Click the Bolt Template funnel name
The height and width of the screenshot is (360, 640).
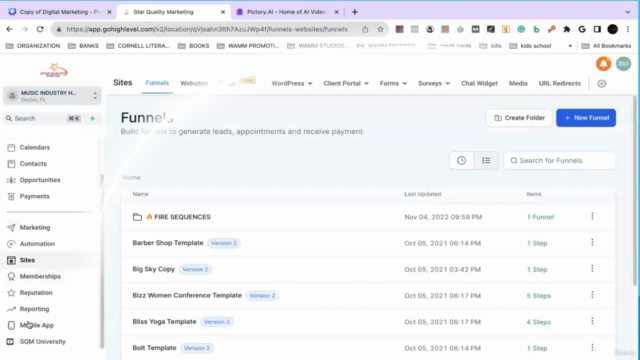(x=154, y=348)
